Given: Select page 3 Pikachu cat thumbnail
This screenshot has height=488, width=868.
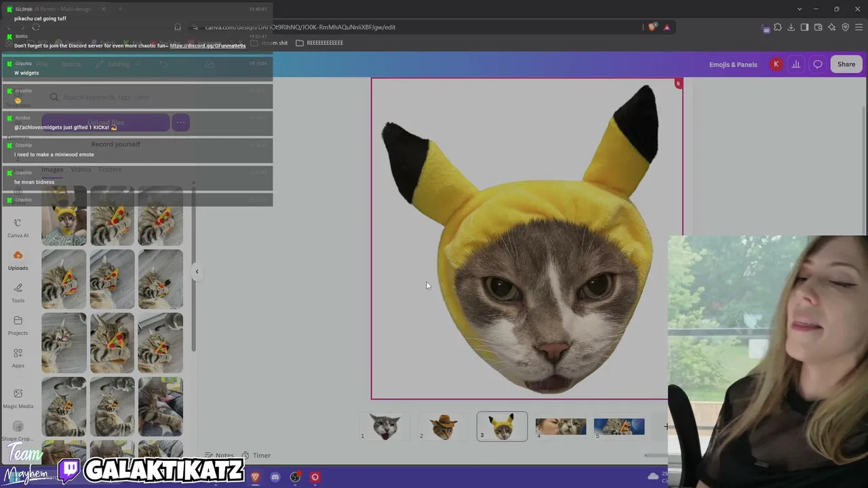Looking at the screenshot, I should point(502,426).
